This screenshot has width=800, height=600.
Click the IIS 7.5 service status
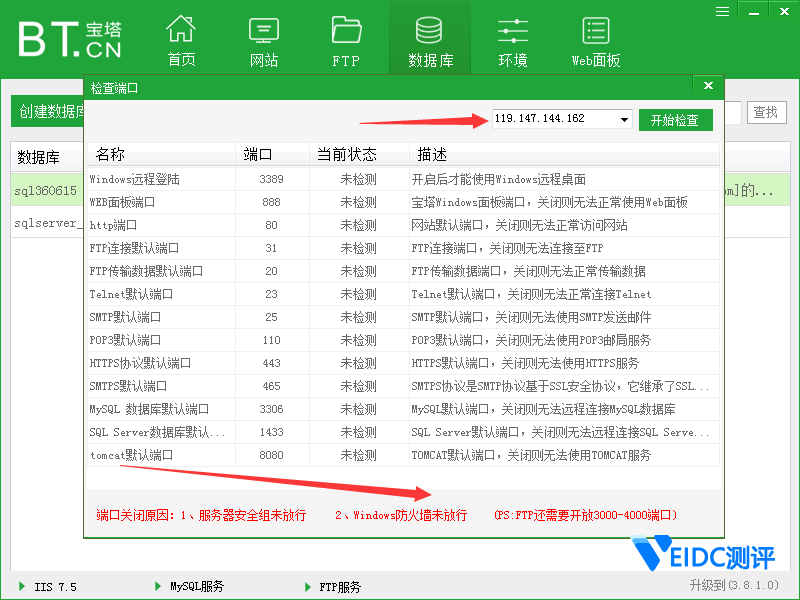(x=48, y=587)
